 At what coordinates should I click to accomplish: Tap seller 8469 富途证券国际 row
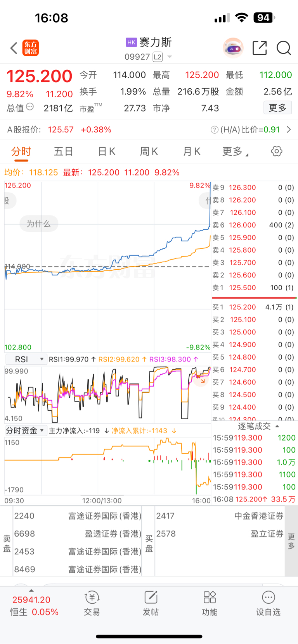78,569
